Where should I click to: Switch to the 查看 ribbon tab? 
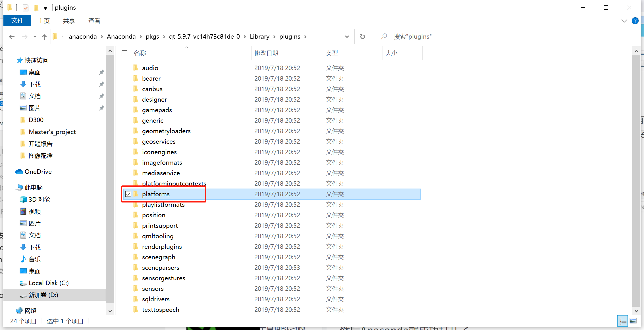[94, 21]
